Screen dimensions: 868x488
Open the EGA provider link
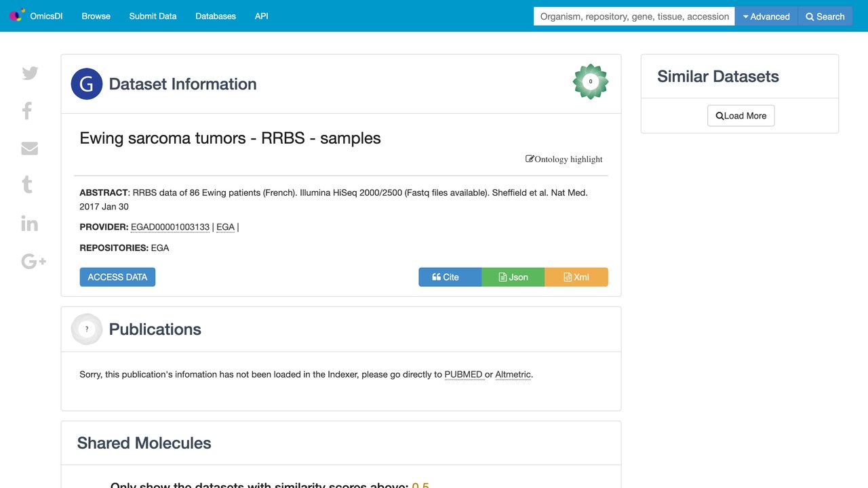[x=226, y=227]
